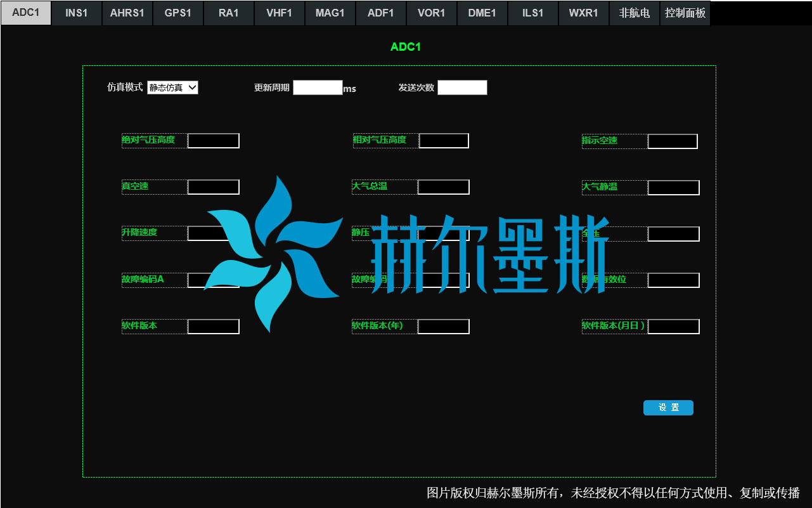
Task: Click the 全压 input field
Action: [x=674, y=234]
